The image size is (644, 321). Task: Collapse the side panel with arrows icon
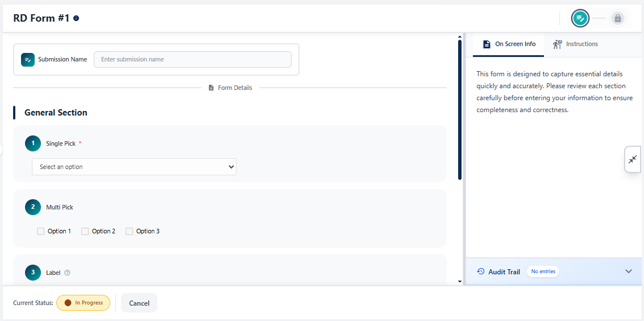[x=633, y=160]
